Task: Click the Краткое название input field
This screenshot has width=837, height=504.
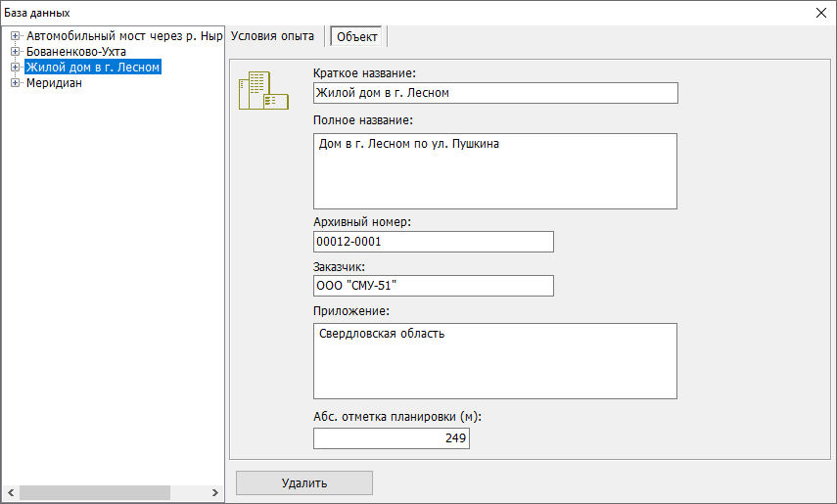Action: [494, 93]
